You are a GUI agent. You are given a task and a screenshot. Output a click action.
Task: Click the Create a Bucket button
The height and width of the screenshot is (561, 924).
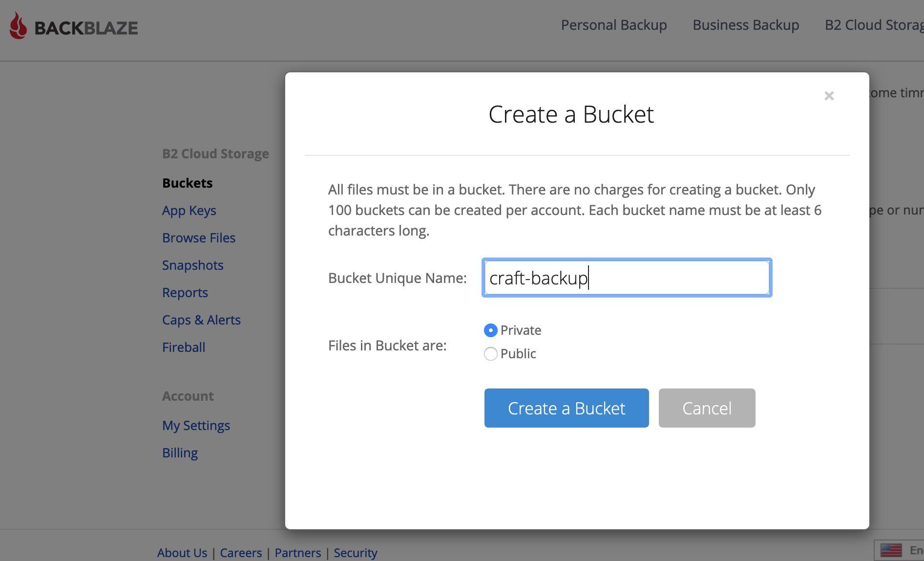(567, 408)
